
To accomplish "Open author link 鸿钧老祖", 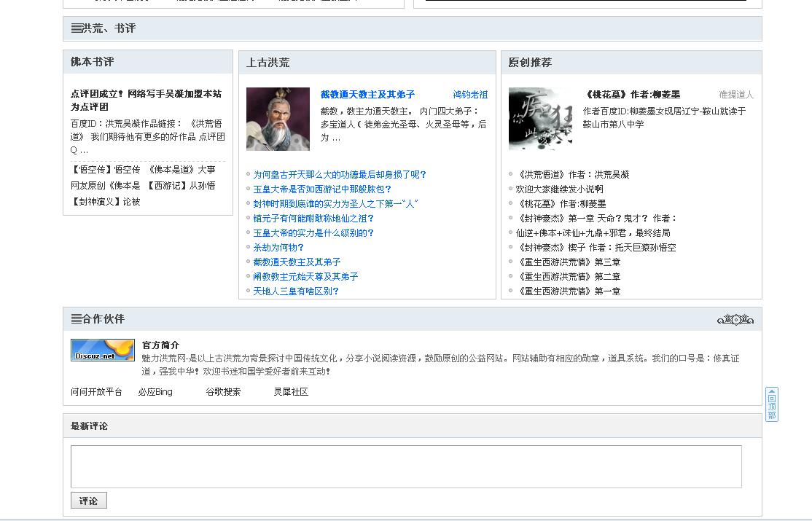I will click(470, 95).
